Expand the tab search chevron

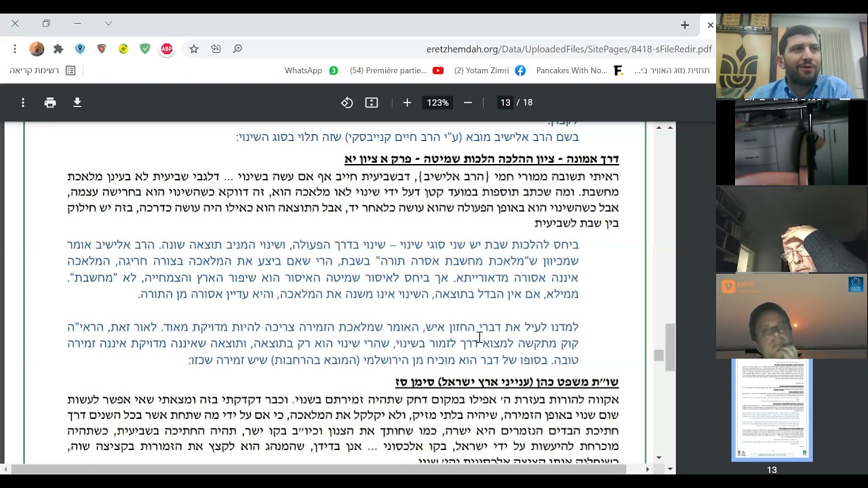(108, 23)
